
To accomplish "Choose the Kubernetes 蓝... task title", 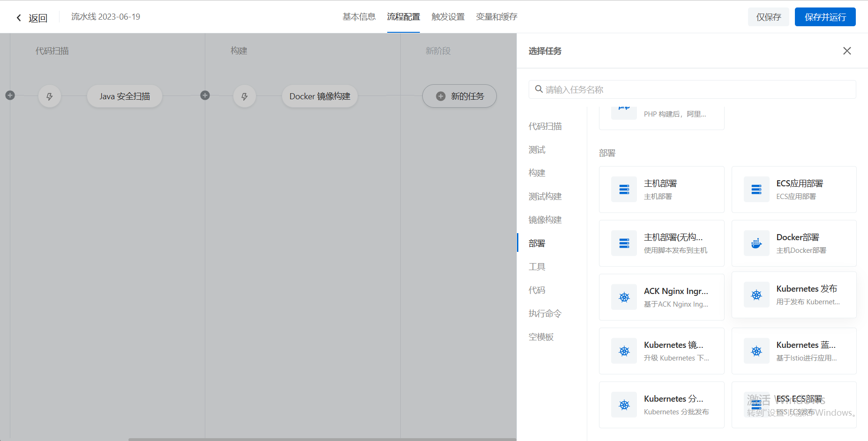I will (x=806, y=345).
